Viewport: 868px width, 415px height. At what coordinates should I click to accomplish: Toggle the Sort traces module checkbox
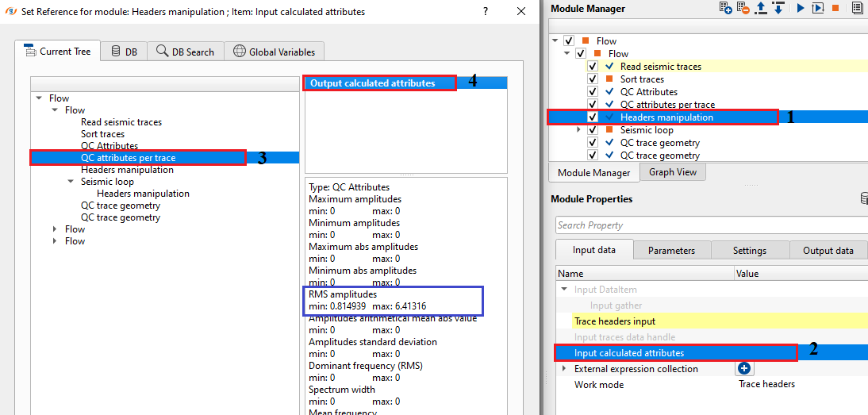click(x=593, y=79)
